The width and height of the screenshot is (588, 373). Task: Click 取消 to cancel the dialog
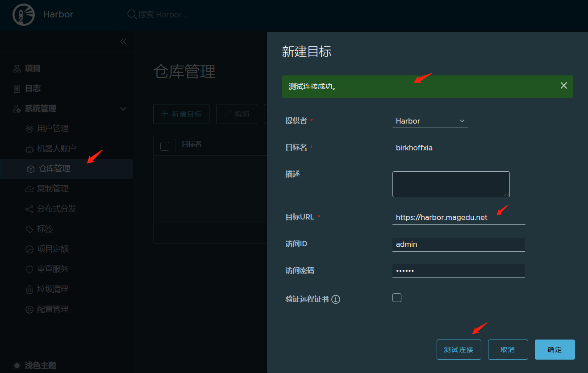click(x=508, y=350)
